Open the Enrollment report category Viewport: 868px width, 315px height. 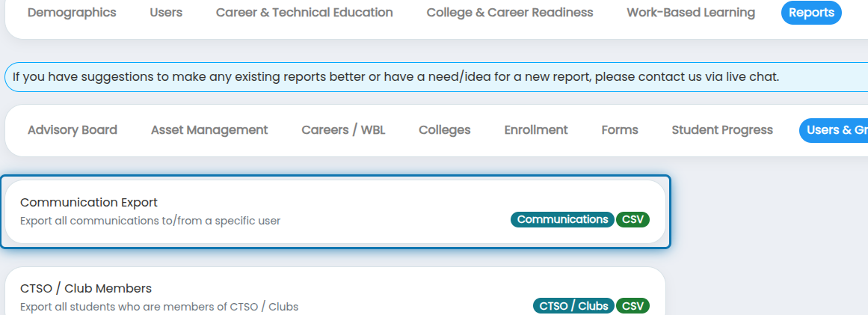[536, 130]
